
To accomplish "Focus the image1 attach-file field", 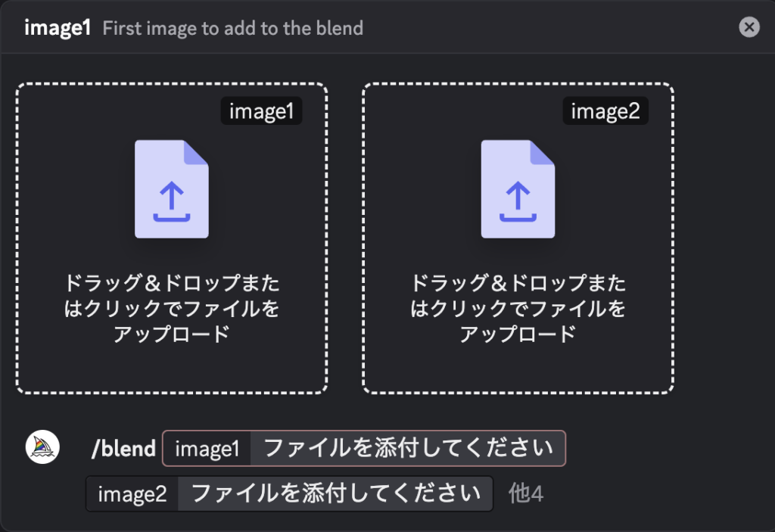I will [408, 450].
